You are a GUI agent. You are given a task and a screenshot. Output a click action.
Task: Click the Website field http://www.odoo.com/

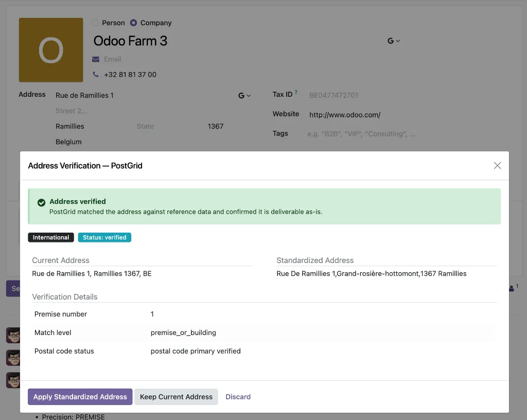click(345, 115)
